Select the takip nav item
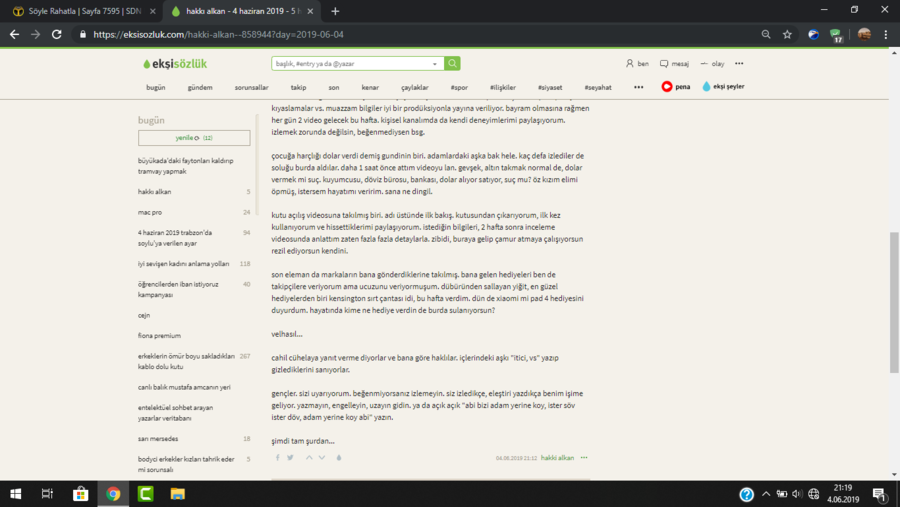The height and width of the screenshot is (507, 900). pos(298,87)
